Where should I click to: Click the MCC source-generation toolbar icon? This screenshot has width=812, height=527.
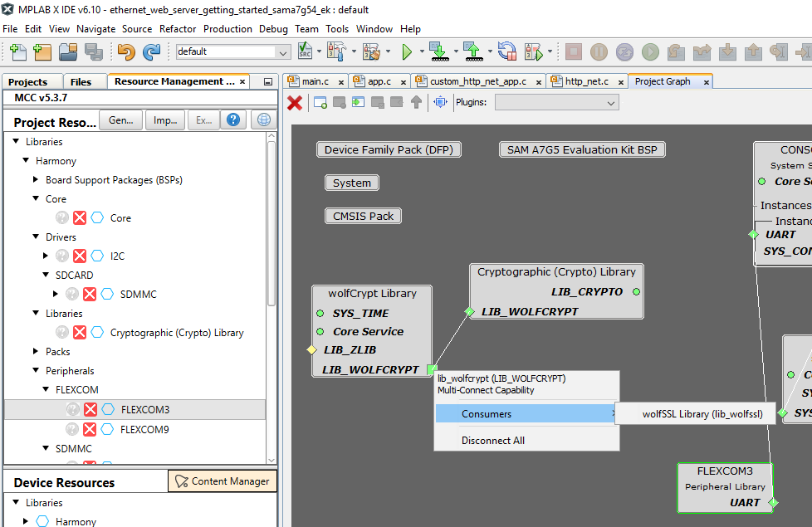(305, 51)
